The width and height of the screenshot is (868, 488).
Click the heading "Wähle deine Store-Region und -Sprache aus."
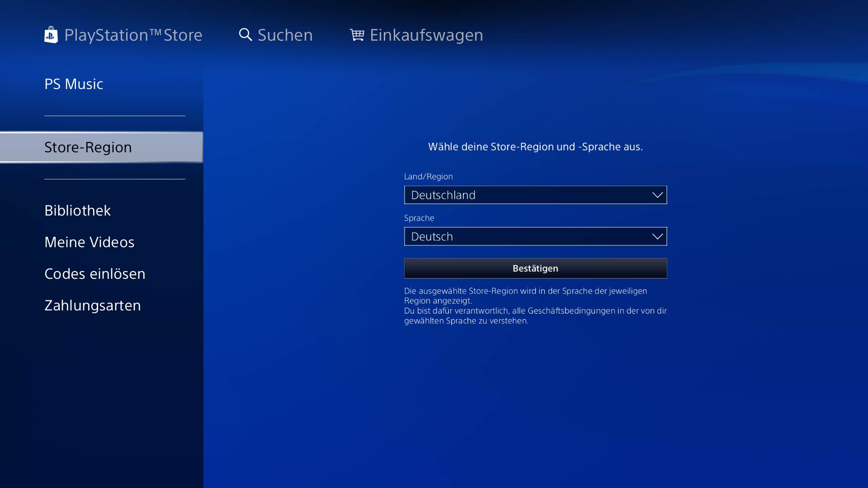point(535,147)
